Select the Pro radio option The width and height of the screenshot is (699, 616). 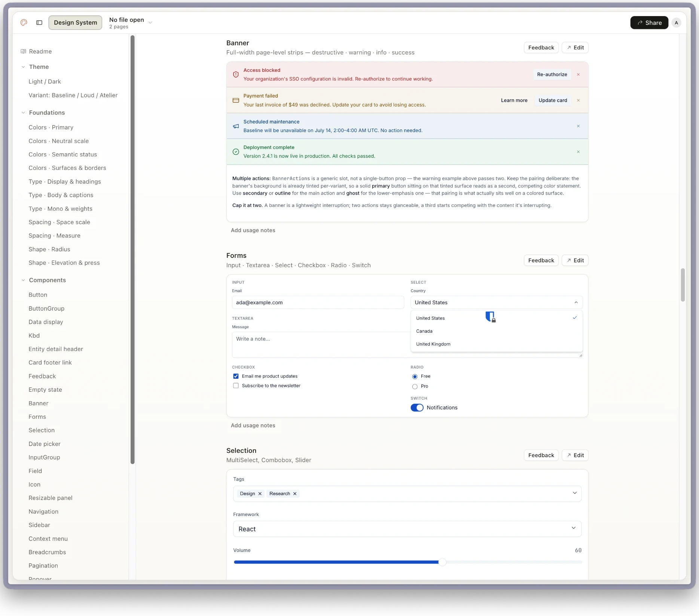coord(415,386)
